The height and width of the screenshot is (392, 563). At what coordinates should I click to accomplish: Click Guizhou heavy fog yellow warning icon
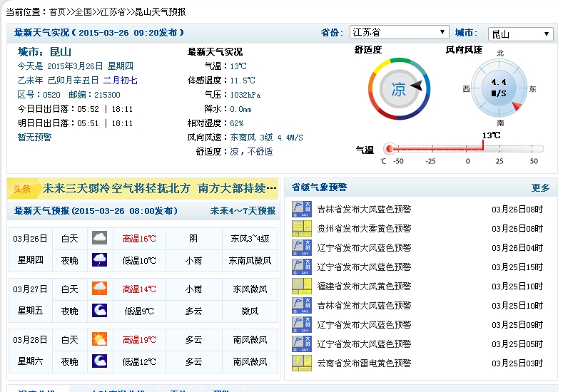pyautogui.click(x=302, y=229)
